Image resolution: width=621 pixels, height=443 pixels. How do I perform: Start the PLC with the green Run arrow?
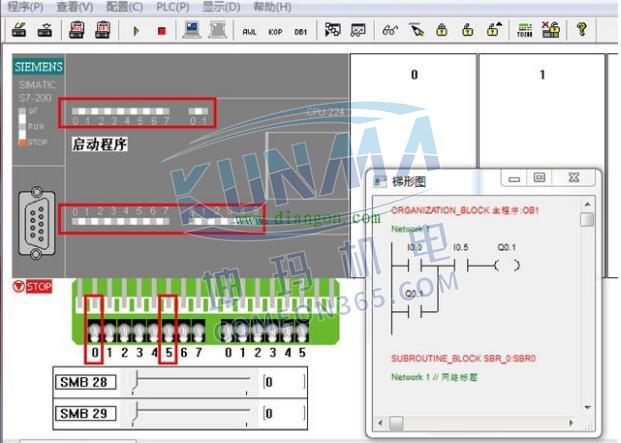(x=136, y=31)
